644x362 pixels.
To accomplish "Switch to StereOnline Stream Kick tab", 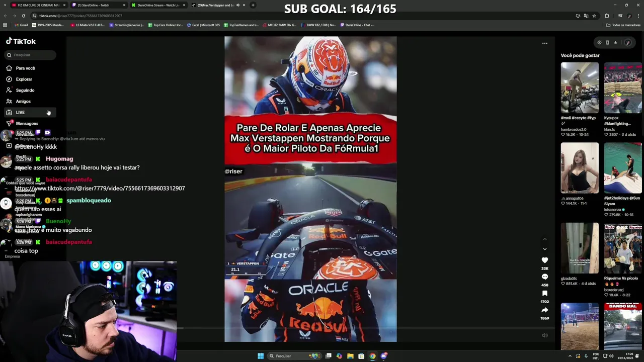I will (158, 5).
